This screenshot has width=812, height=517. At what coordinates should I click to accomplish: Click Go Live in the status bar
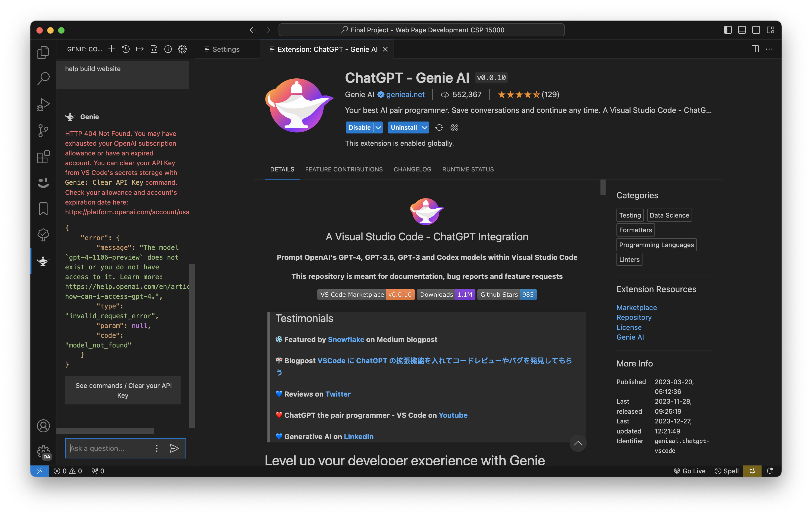(690, 471)
